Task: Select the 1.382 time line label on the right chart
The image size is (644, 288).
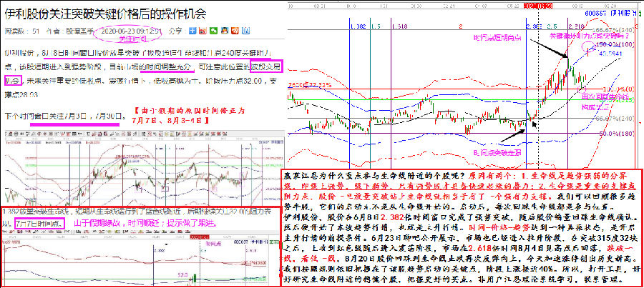Action: click(x=358, y=26)
